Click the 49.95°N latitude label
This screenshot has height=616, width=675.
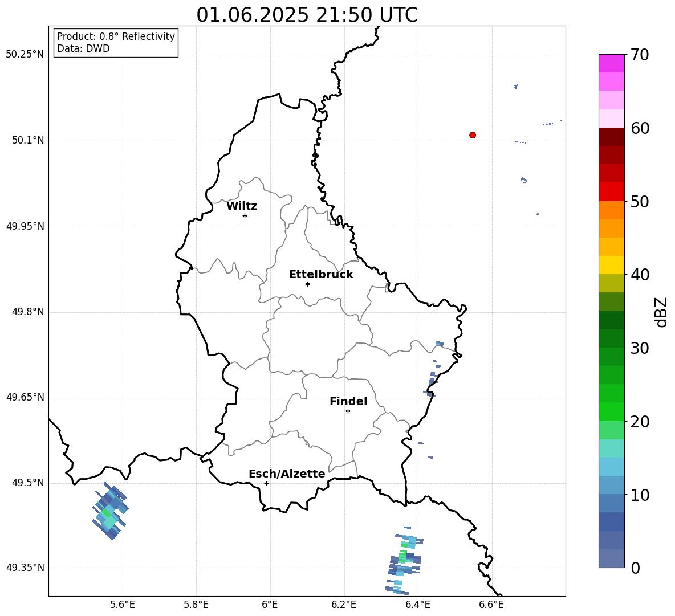pyautogui.click(x=25, y=226)
